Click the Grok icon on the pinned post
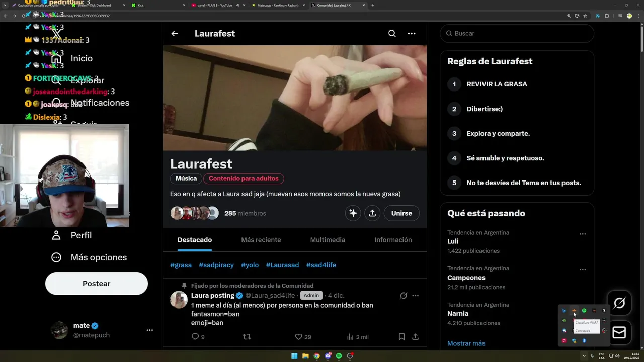The width and height of the screenshot is (644, 362). (404, 296)
